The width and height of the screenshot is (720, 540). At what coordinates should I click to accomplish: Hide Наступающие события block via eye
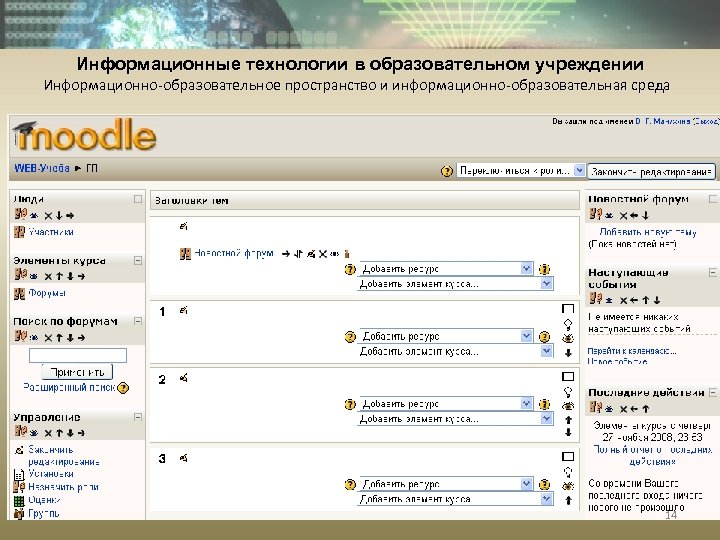click(609, 300)
